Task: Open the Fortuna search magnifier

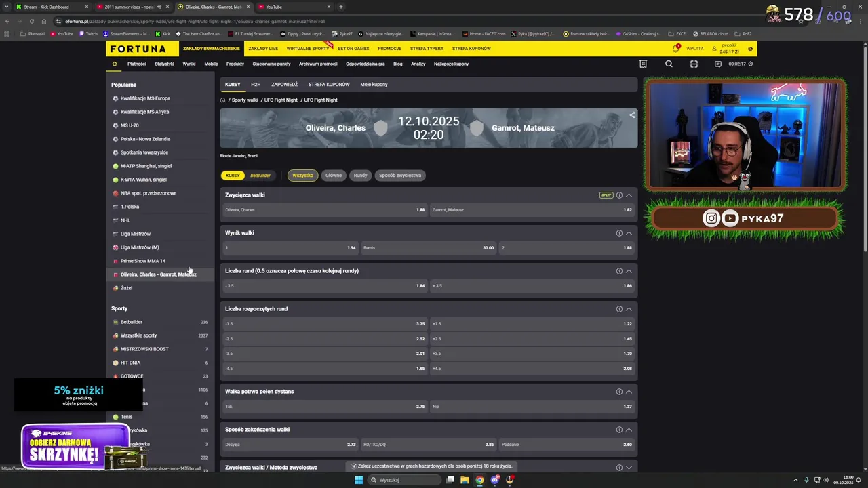Action: coord(669,64)
